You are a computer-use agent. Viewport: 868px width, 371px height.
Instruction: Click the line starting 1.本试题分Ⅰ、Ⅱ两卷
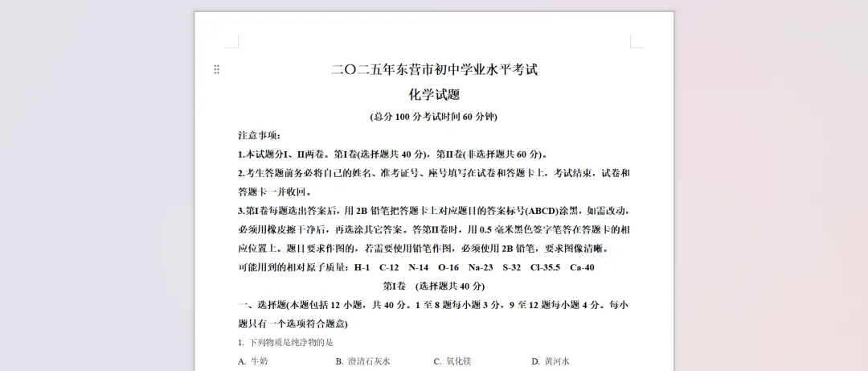pos(394,155)
